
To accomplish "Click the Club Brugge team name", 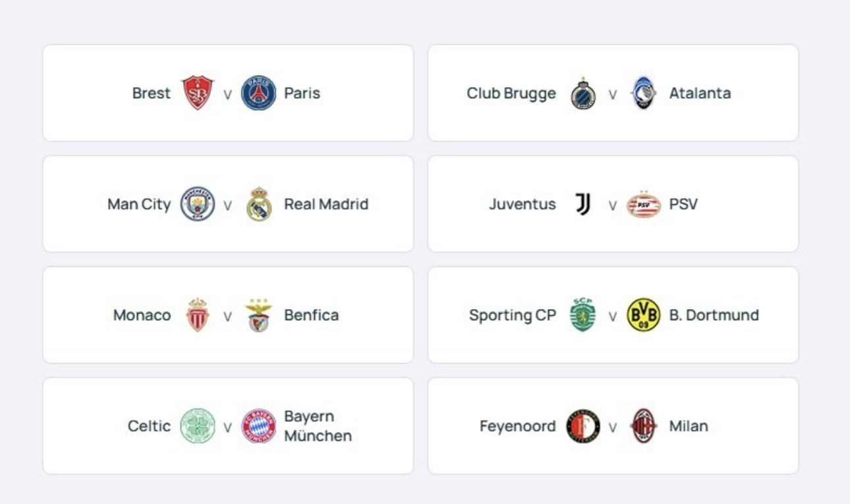I will click(511, 93).
